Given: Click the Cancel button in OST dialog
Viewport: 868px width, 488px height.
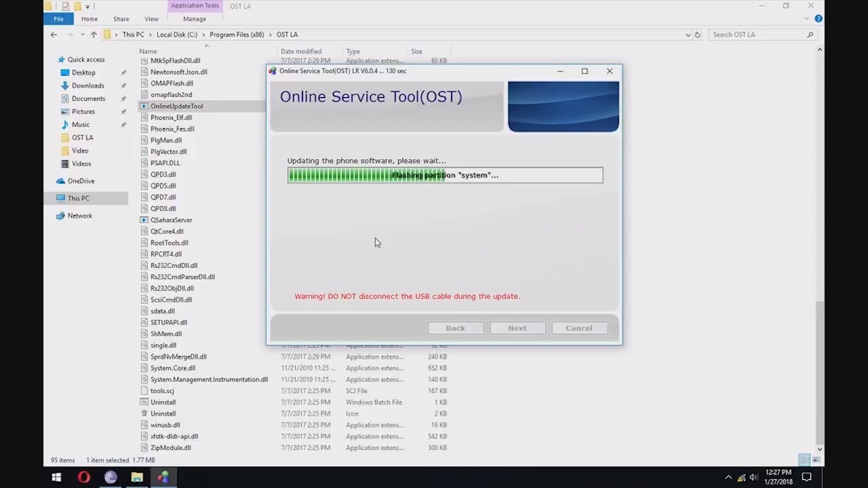Looking at the screenshot, I should point(579,328).
